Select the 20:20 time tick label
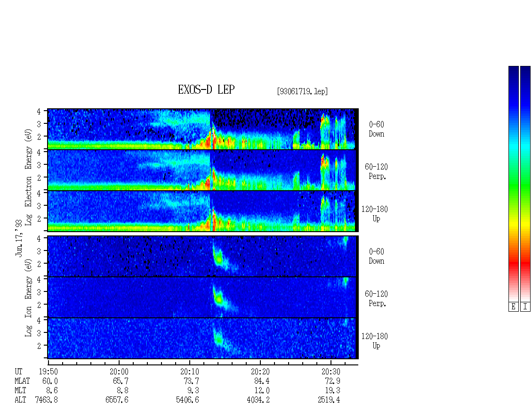This screenshot has width=532, height=412. (260, 372)
